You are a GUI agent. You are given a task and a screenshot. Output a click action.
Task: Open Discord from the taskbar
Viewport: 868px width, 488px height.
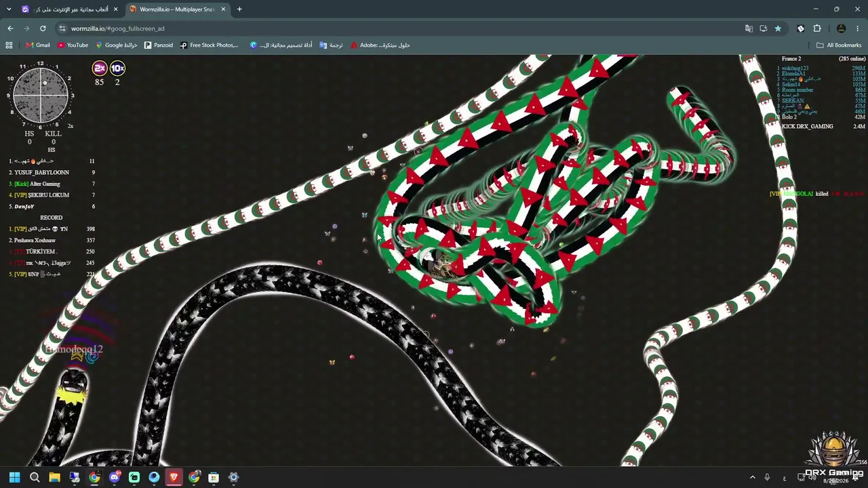coord(115,477)
